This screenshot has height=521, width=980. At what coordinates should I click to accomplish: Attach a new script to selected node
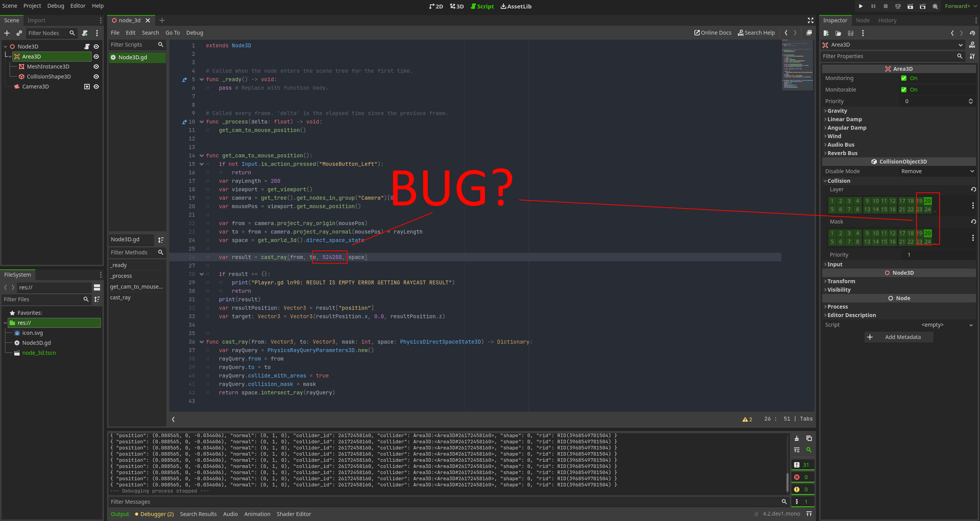point(85,33)
